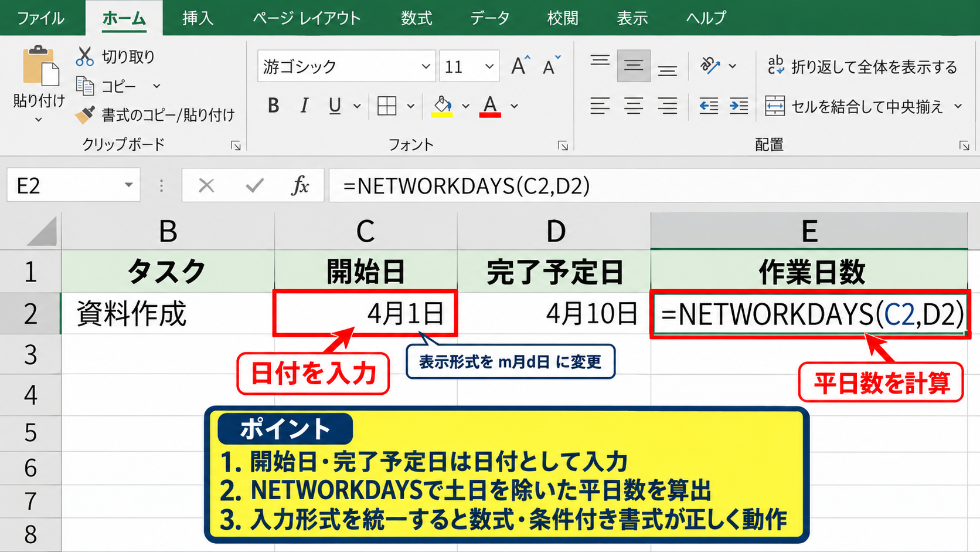Toggle Underline formatting
Screen dimensions: 980x552
(x=335, y=106)
